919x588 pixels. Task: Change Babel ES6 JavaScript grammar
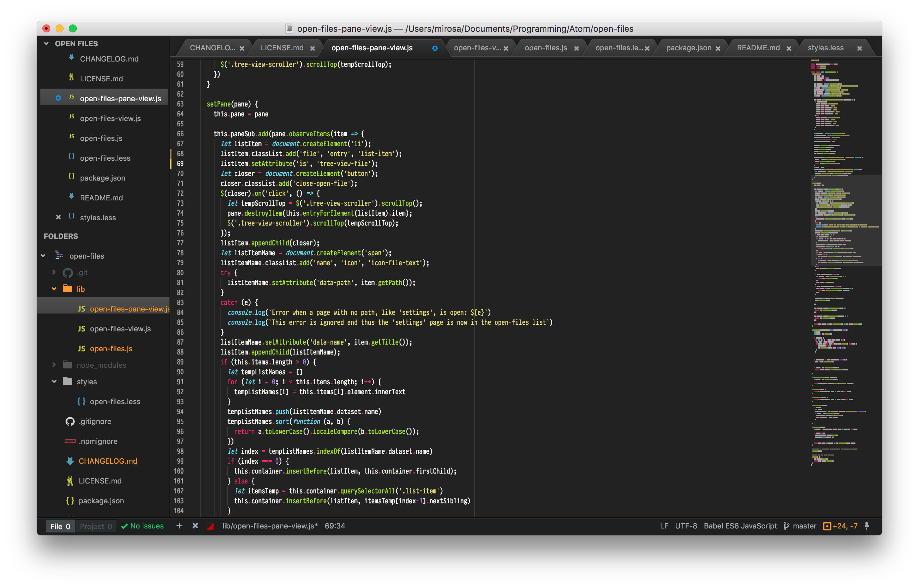pos(740,526)
